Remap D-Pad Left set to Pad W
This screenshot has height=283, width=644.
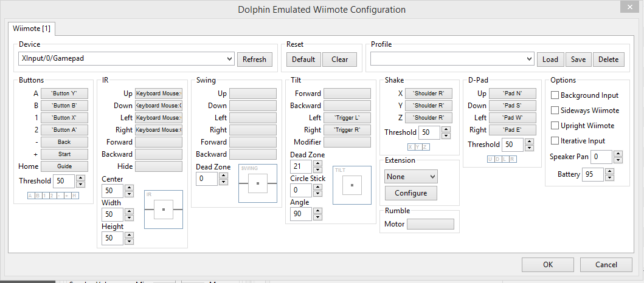click(513, 118)
